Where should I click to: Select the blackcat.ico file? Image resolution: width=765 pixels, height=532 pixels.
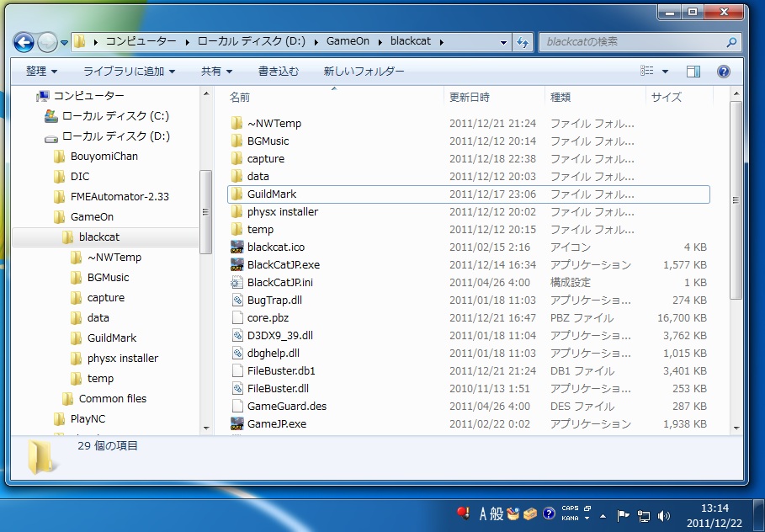[x=275, y=247]
